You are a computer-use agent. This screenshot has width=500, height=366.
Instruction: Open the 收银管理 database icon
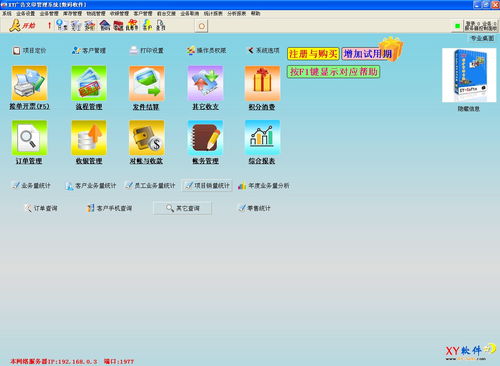[x=89, y=138]
